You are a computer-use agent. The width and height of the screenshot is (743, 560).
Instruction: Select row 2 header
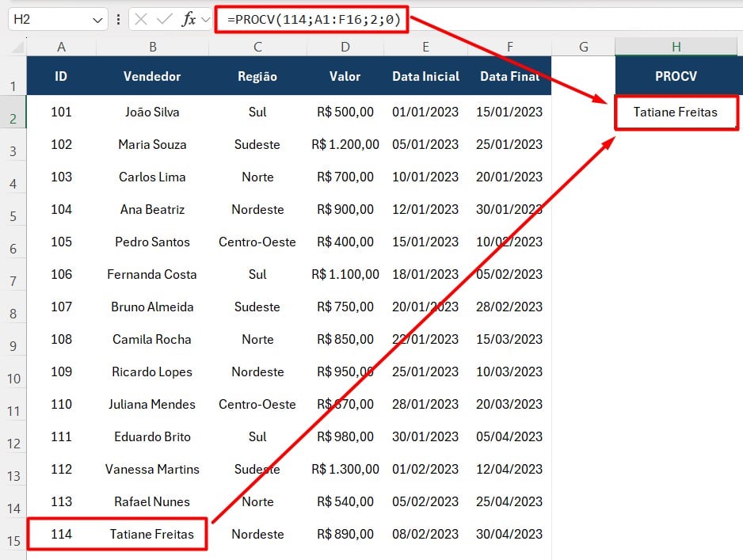(13, 112)
